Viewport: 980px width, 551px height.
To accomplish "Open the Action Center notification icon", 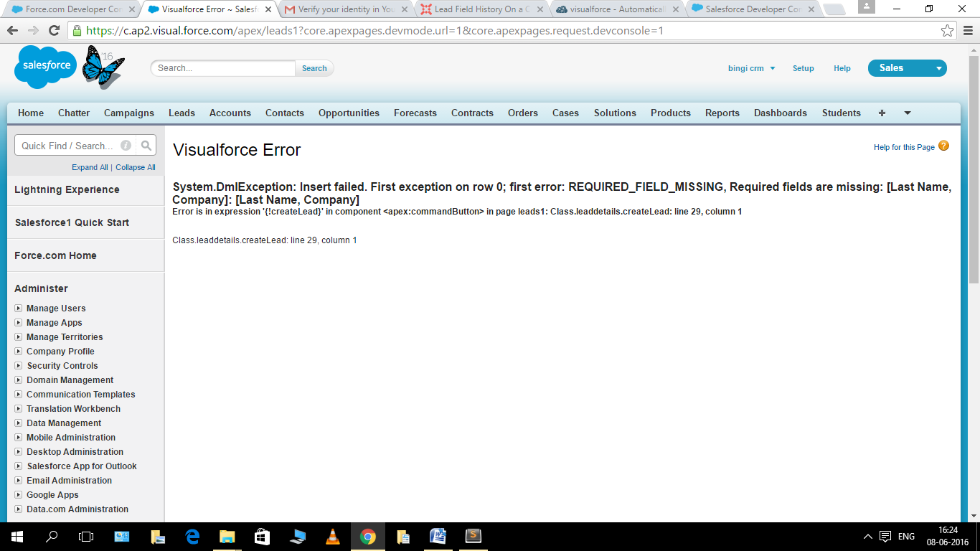I will 885,537.
